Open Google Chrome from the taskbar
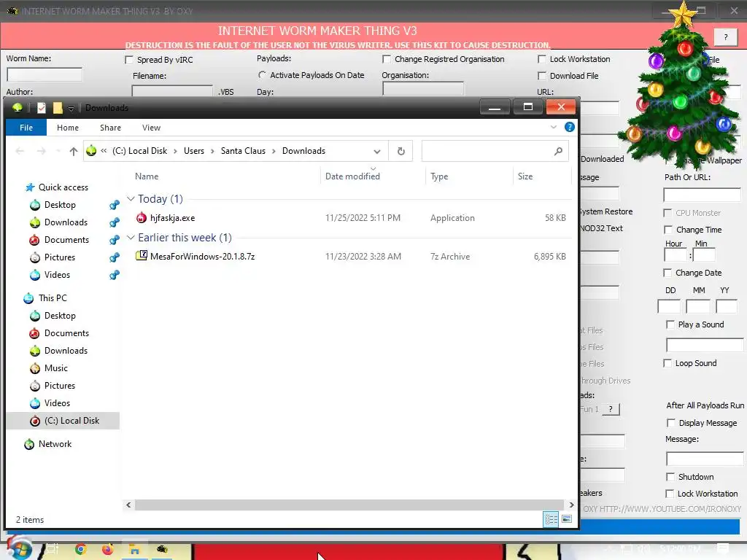 pos(80,550)
